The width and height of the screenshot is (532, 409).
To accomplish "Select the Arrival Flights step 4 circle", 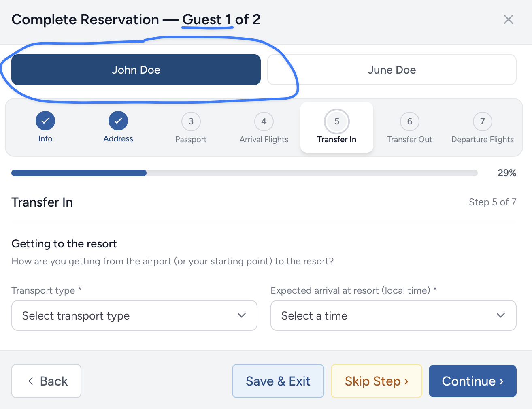I will [264, 121].
